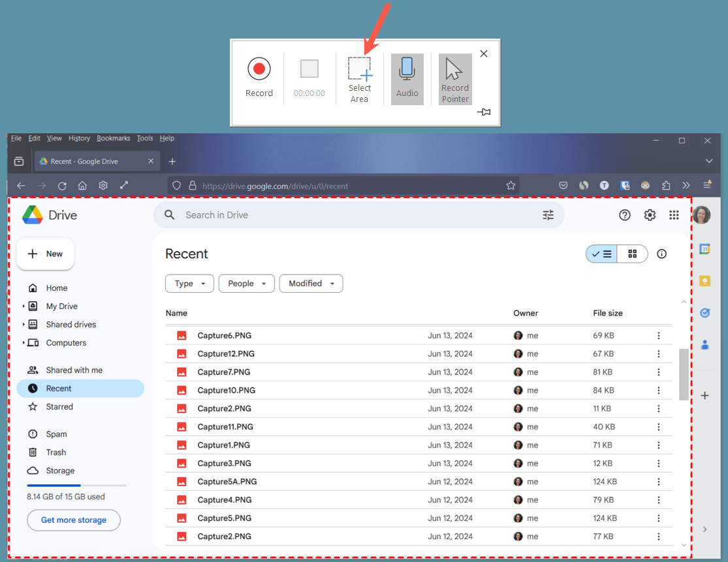
Task: Open Firefox application menu
Action: coord(707,184)
